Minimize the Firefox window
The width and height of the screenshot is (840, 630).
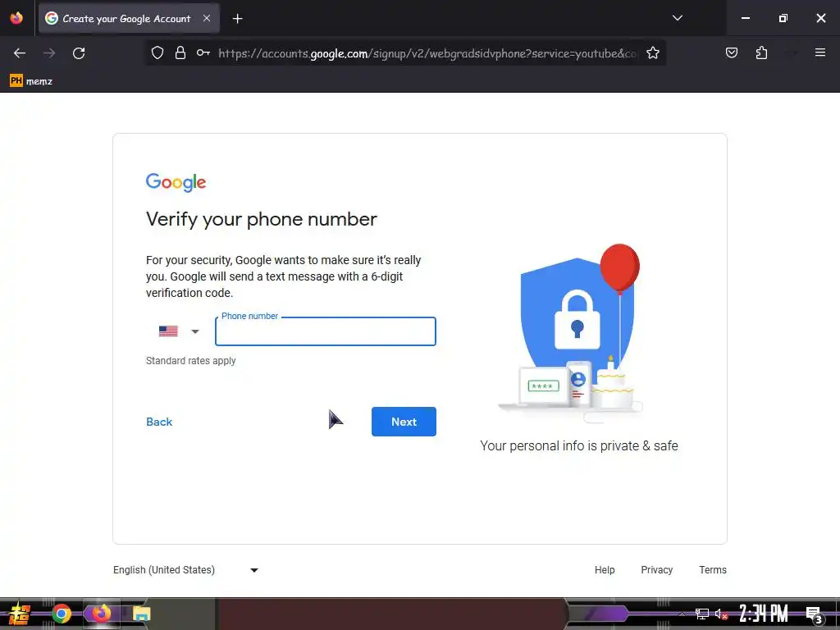pyautogui.click(x=745, y=18)
